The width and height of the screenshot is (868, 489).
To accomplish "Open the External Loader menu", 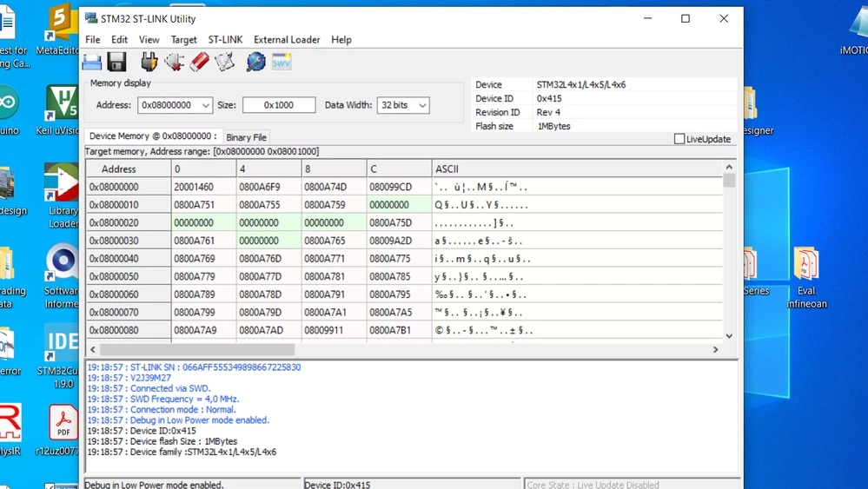I will [287, 40].
